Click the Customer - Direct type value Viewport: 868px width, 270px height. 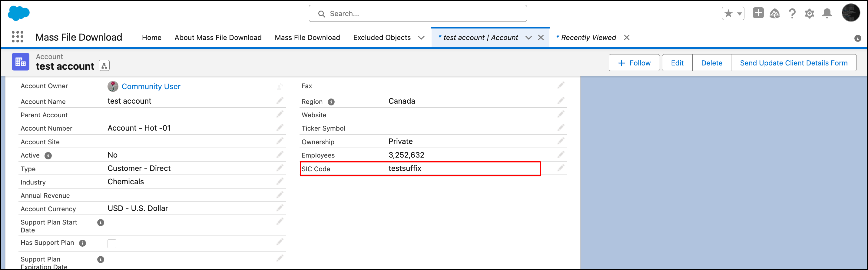coord(139,168)
